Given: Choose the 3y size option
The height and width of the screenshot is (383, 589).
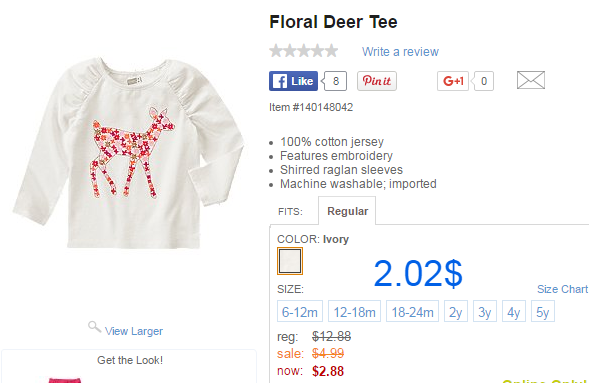Looking at the screenshot, I should pos(485,311).
